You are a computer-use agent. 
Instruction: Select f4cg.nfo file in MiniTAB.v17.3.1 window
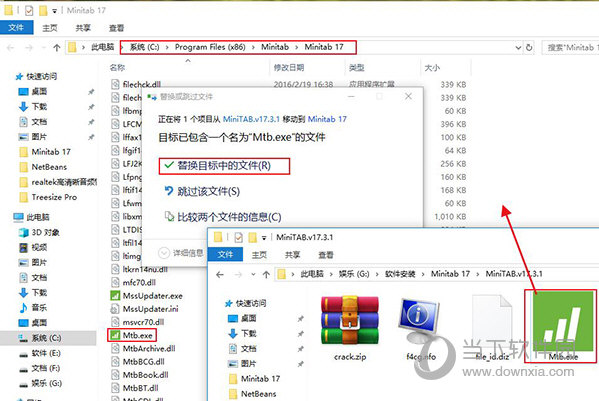click(420, 330)
